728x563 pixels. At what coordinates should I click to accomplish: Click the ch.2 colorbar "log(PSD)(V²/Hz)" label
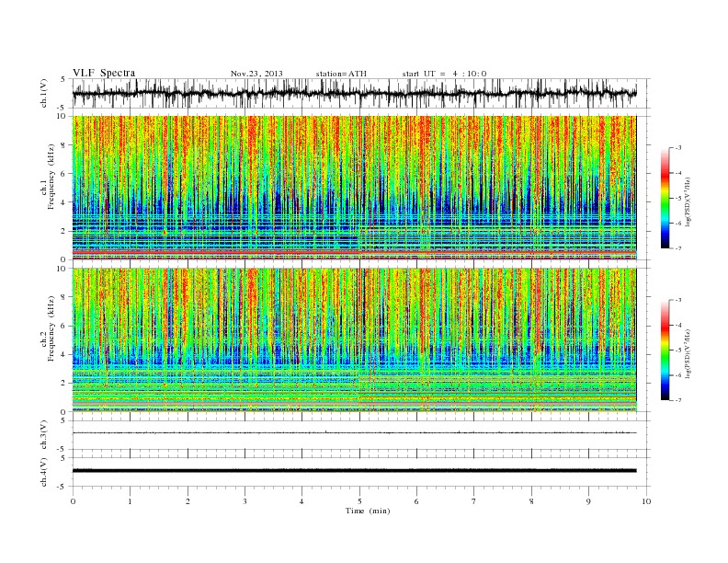pyautogui.click(x=688, y=353)
